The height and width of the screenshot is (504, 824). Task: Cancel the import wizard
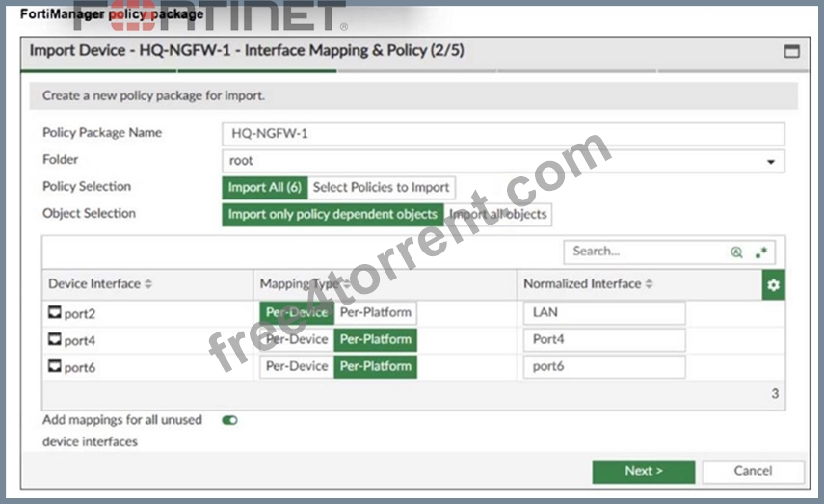[x=753, y=471]
